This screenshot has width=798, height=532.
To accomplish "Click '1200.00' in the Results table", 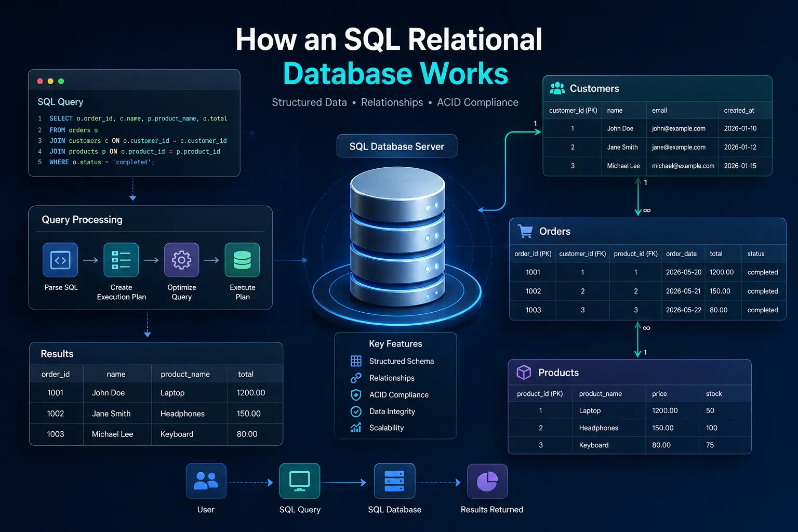I will pyautogui.click(x=251, y=393).
